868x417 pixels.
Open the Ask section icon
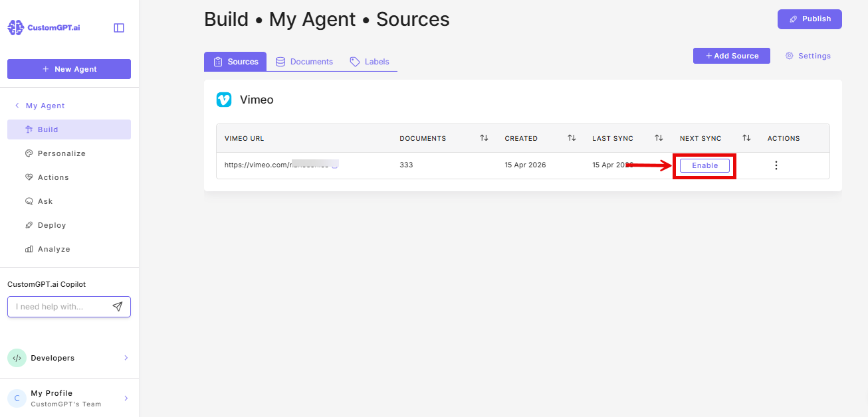[x=29, y=201]
